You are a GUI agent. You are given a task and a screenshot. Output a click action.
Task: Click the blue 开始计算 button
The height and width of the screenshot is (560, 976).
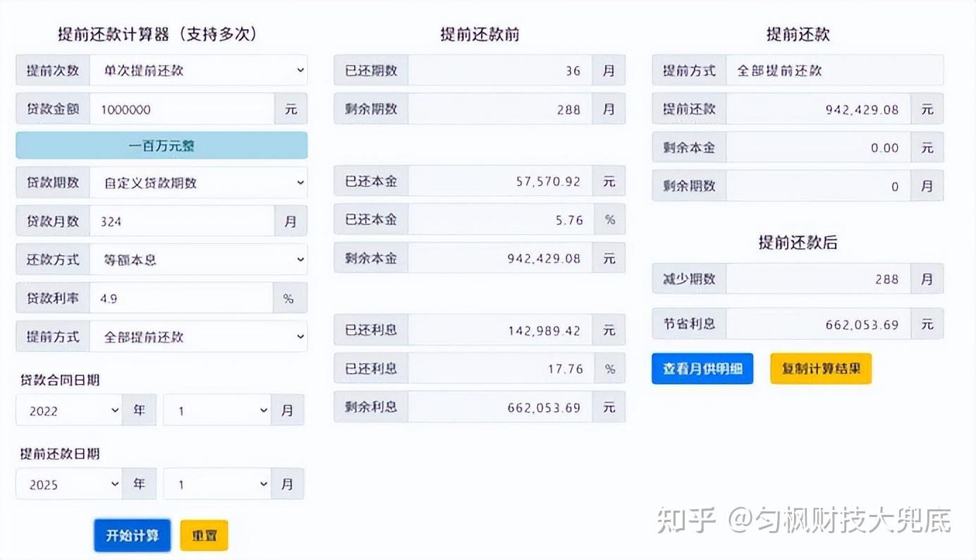click(x=133, y=535)
